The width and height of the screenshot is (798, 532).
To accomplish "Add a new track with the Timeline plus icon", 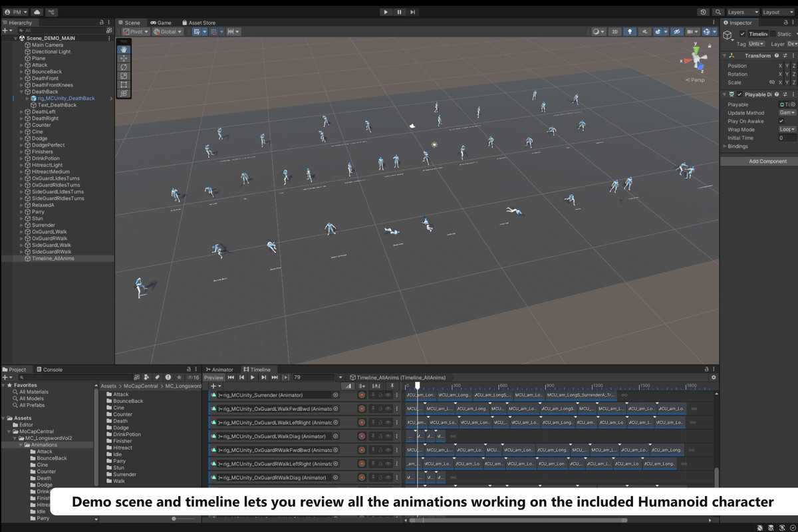I will coord(213,386).
